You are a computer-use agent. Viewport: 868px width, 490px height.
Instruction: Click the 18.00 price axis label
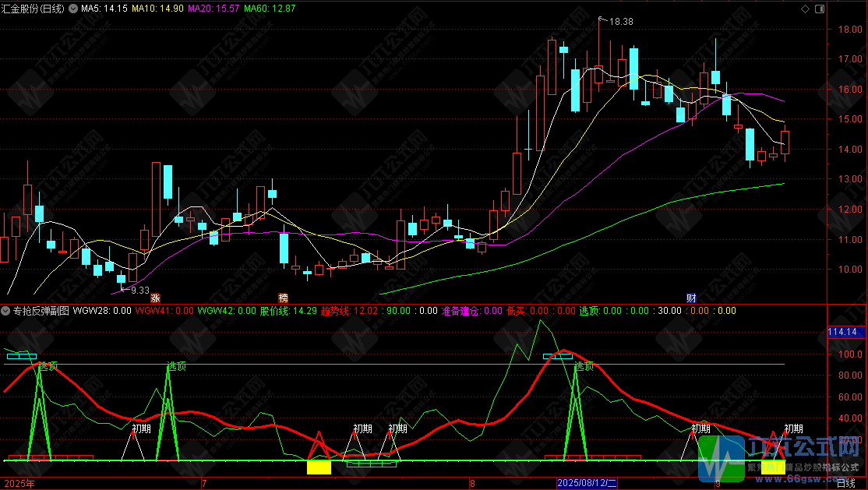coord(850,30)
